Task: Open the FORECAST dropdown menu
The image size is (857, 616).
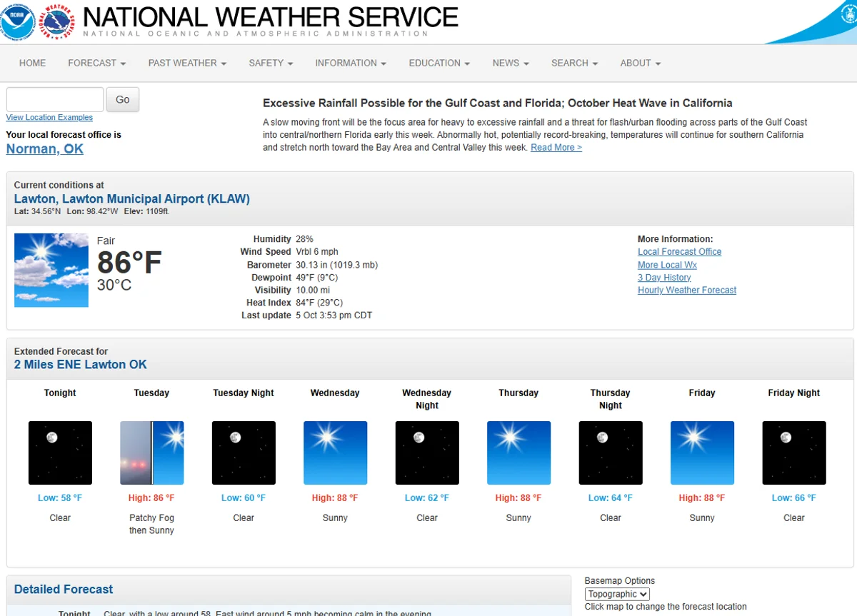Action: coord(97,63)
